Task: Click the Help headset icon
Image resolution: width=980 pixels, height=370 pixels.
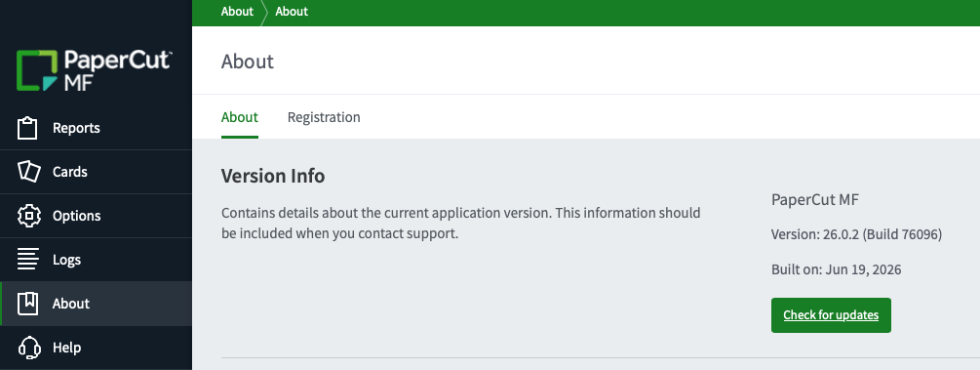Action: [28, 348]
